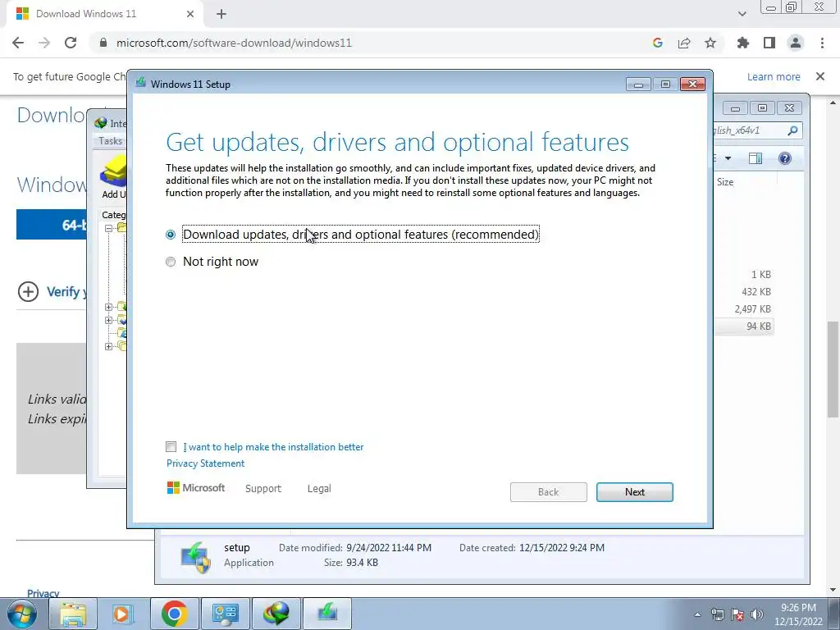Open the Support link in Setup
The height and width of the screenshot is (630, 840).
(x=263, y=489)
